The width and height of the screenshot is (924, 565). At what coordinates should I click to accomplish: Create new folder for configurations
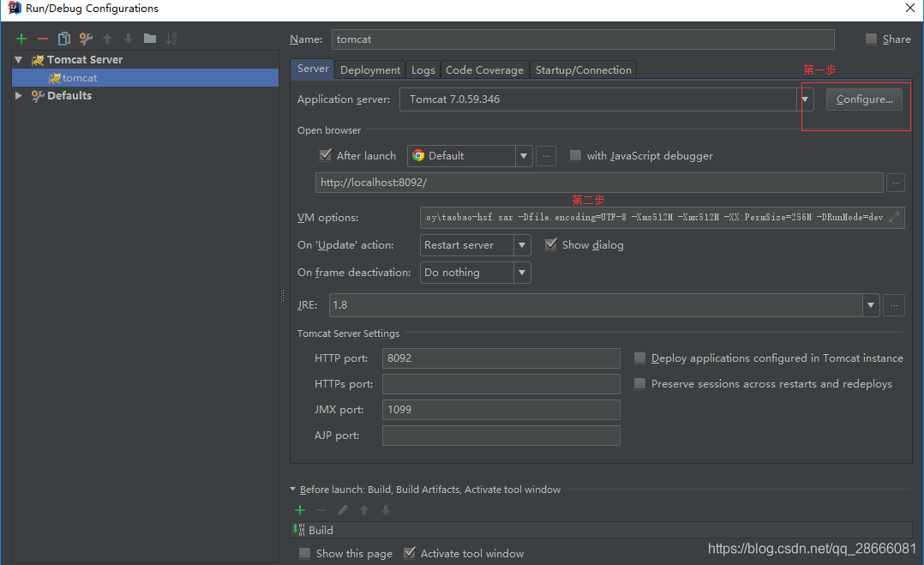pyautogui.click(x=150, y=39)
